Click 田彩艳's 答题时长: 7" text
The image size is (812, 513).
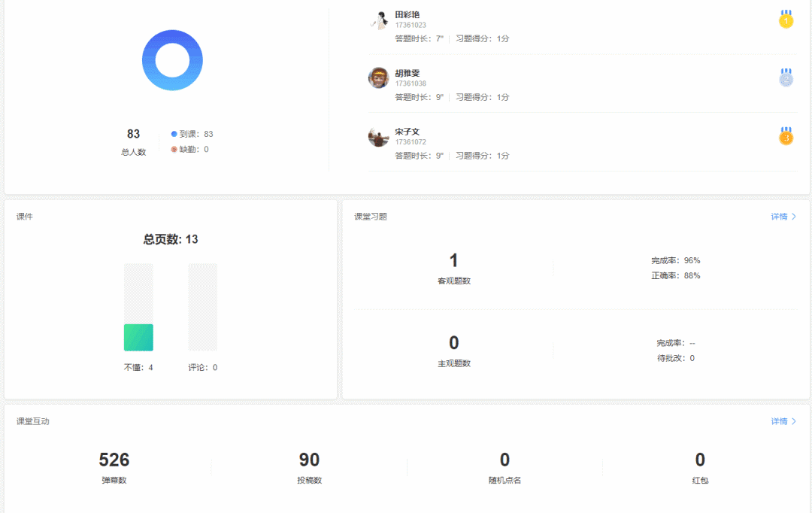[420, 38]
